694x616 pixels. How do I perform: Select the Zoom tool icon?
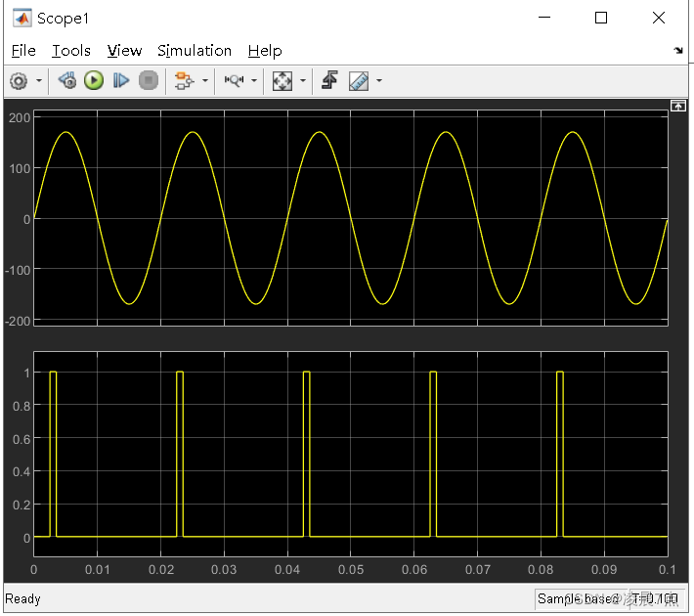tap(234, 80)
